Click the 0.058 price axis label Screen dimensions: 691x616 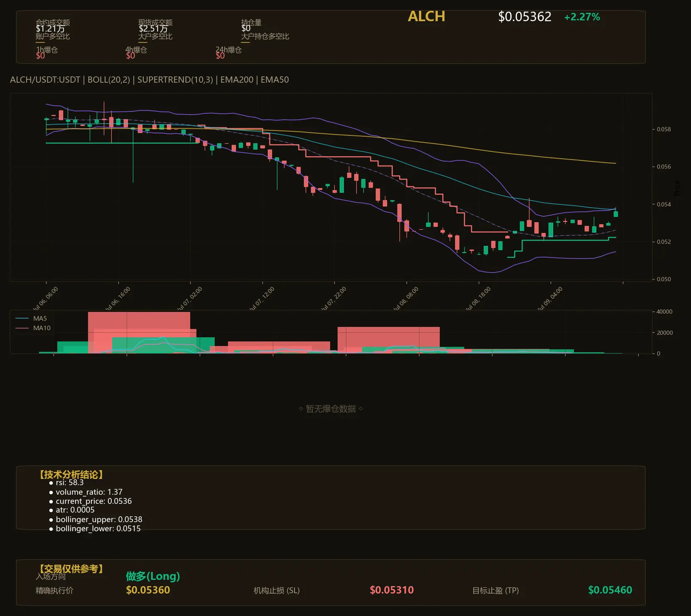click(x=664, y=129)
